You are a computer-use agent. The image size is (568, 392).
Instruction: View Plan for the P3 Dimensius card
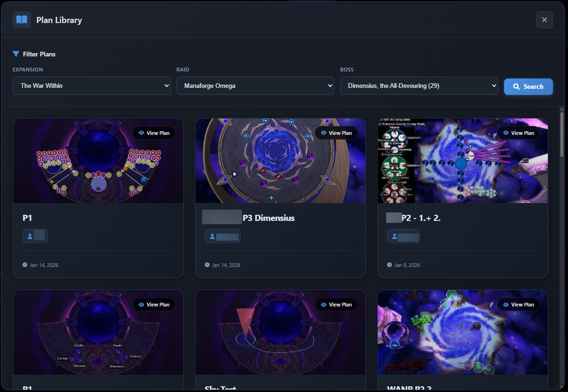pos(336,133)
